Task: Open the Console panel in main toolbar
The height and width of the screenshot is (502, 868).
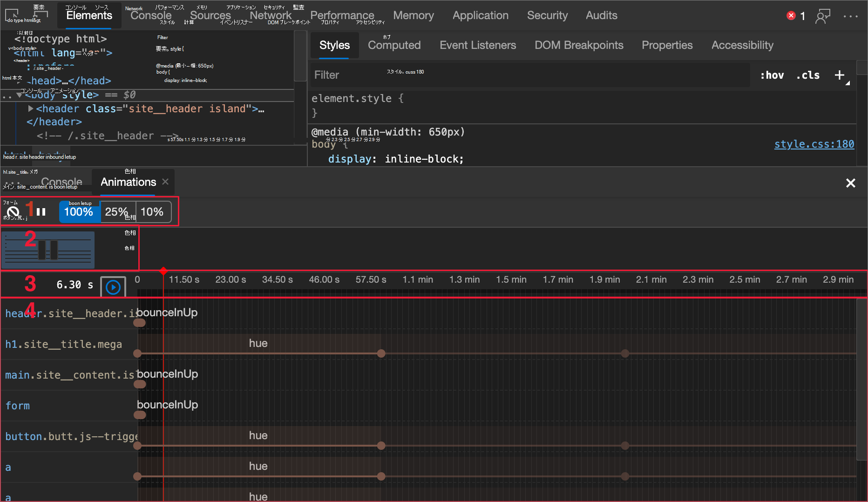Action: 151,15
